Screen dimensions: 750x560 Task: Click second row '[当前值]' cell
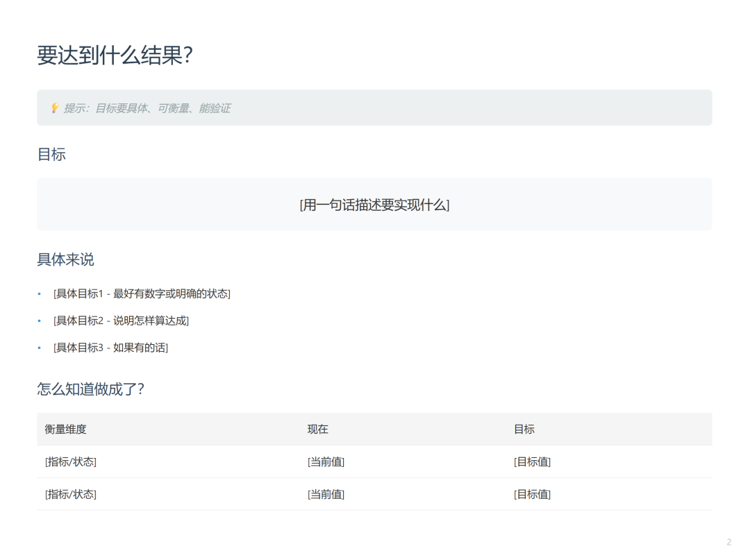326,494
